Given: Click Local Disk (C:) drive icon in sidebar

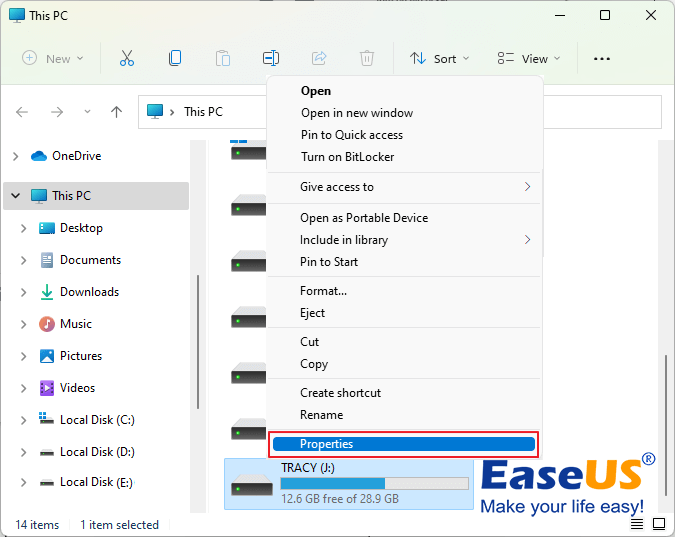Looking at the screenshot, I should [x=46, y=418].
